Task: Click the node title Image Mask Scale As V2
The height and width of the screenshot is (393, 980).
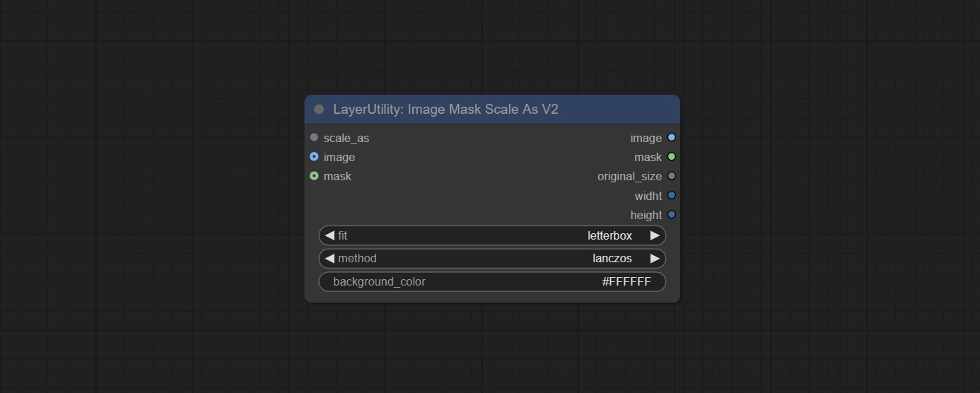Action: pos(445,110)
